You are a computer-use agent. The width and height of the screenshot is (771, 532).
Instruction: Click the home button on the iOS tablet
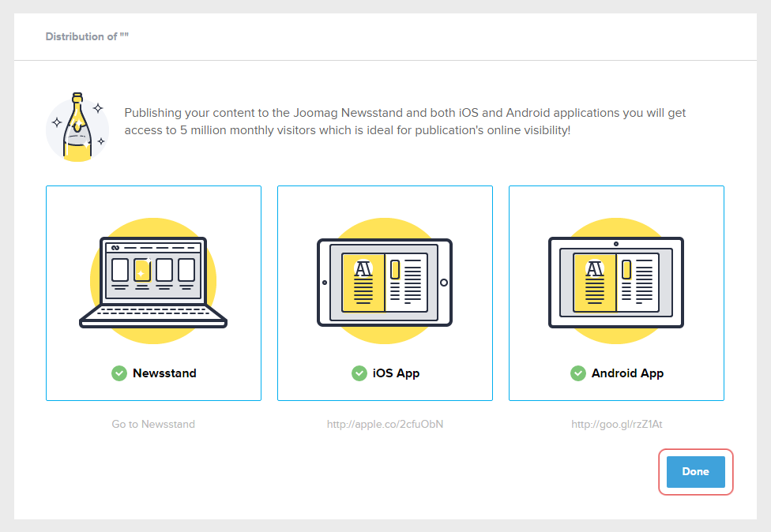tap(443, 282)
